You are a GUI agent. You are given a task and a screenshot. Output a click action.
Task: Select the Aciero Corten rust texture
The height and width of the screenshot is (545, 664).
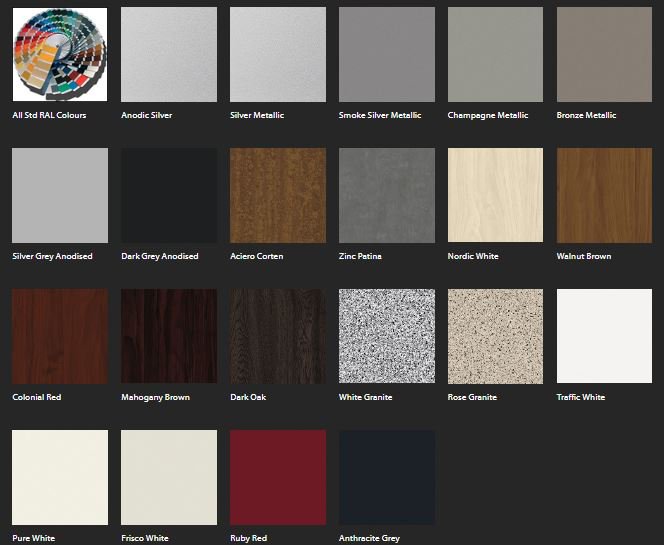click(x=278, y=195)
